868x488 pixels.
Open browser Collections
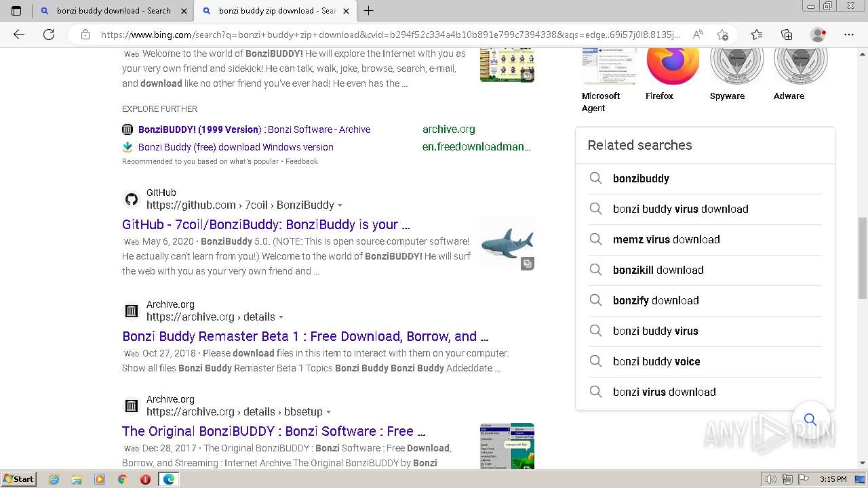point(787,35)
